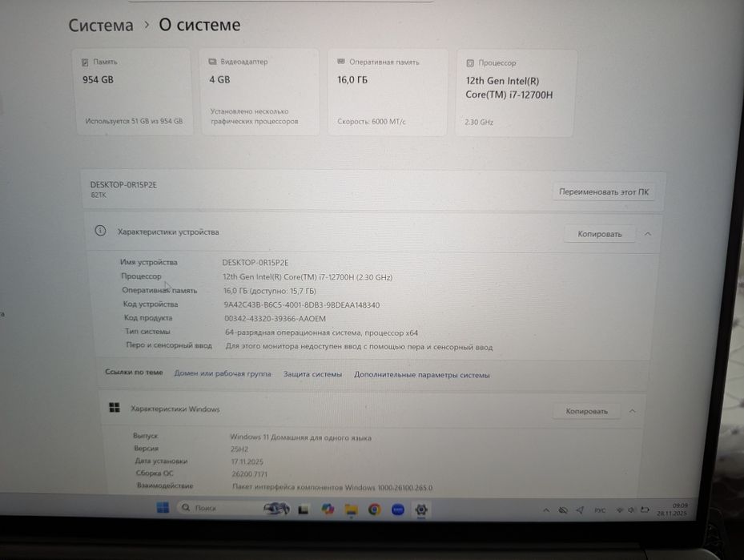Launch Copilot from the taskbar
The image size is (744, 560).
(x=328, y=510)
